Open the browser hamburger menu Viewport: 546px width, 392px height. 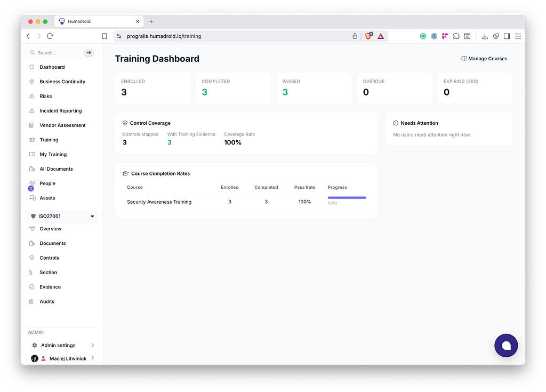pos(518,36)
